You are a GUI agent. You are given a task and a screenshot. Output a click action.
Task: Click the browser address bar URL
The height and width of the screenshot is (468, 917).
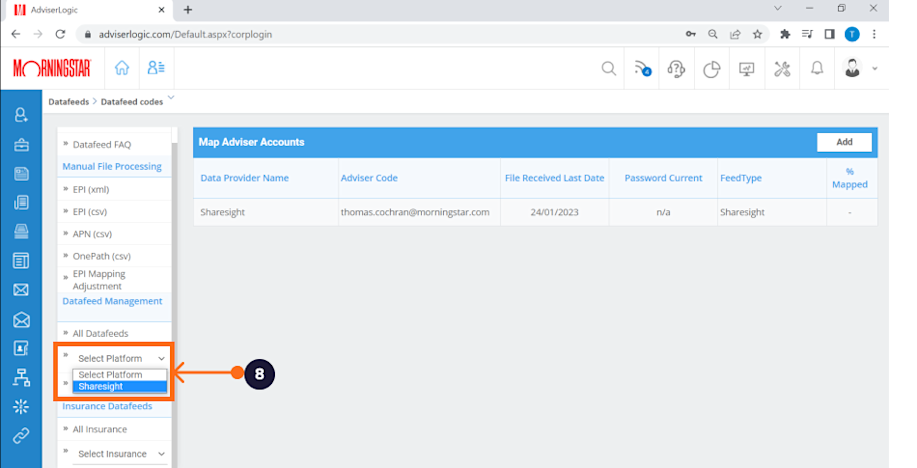pos(185,35)
